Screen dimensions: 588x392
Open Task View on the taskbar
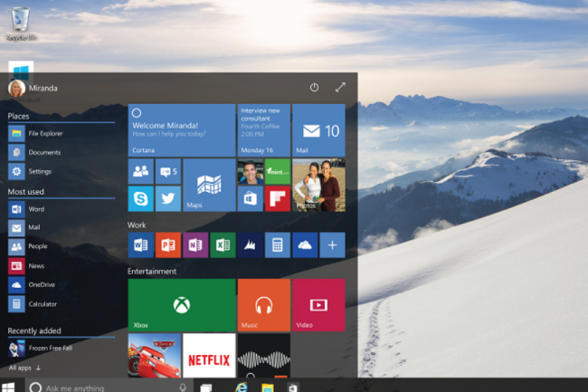point(206,387)
